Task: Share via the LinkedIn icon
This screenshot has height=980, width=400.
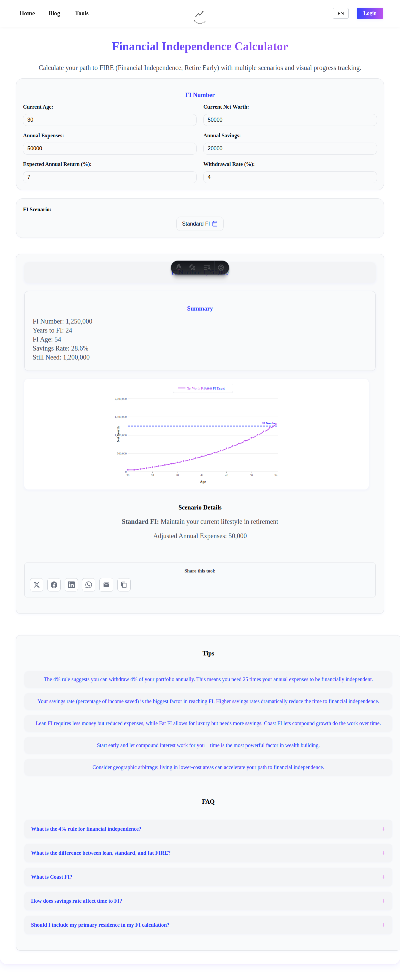Action: (x=71, y=585)
